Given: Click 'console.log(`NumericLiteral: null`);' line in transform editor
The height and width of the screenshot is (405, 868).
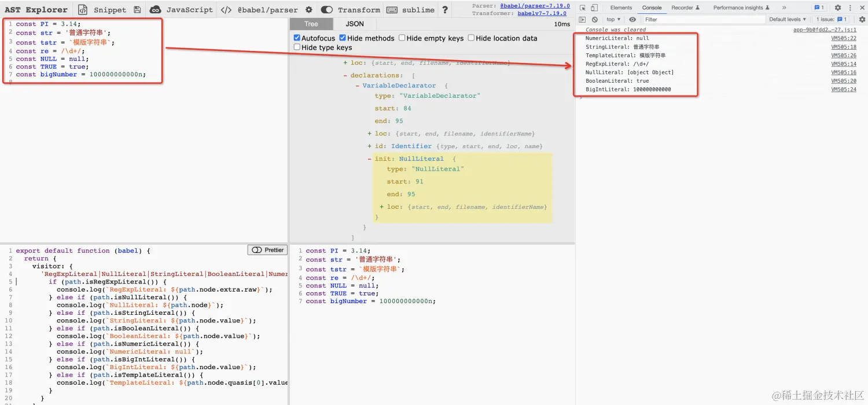Looking at the screenshot, I should [130, 351].
